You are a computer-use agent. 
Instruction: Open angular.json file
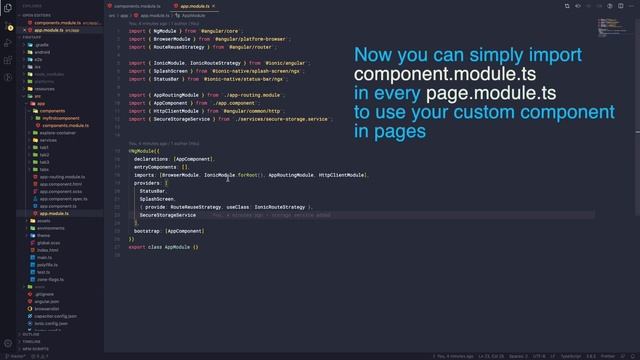(x=47, y=302)
